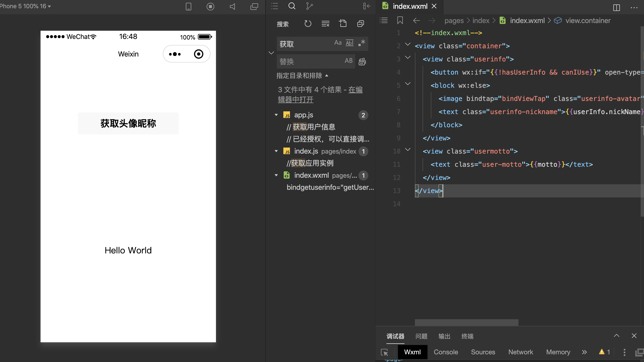Open the device model dropdown
Viewport: 644px width, 362px height.
49,6
